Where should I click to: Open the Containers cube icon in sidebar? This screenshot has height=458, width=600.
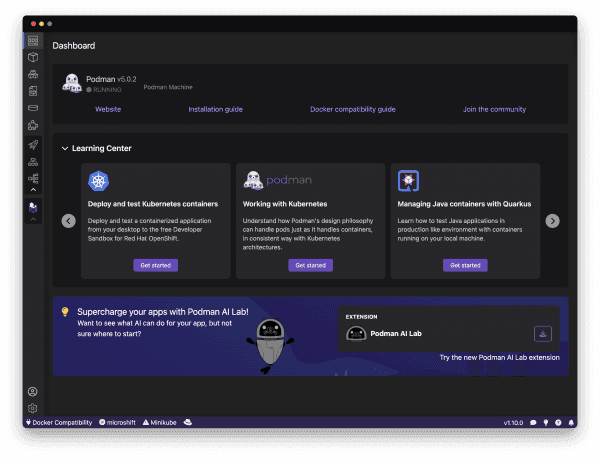point(33,57)
